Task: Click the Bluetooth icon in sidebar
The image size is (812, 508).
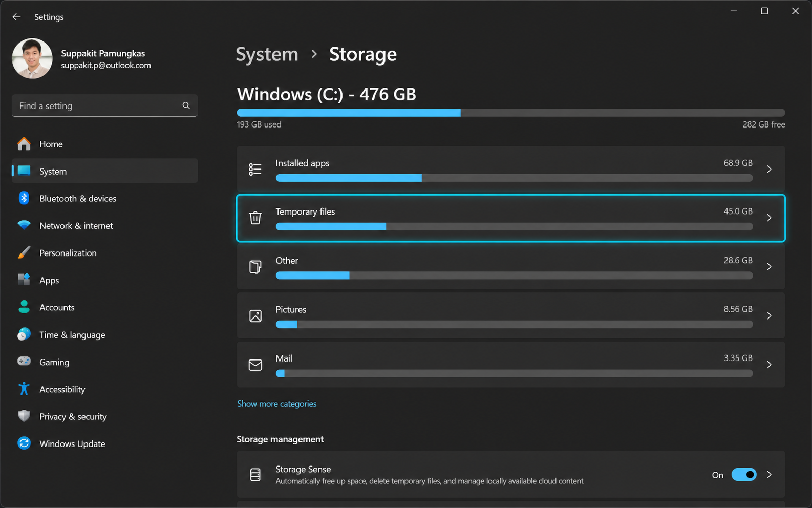Action: 24,198
